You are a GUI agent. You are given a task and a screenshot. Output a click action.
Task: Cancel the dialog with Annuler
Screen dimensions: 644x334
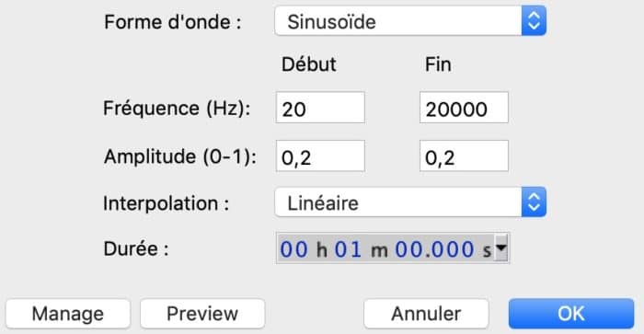426,314
